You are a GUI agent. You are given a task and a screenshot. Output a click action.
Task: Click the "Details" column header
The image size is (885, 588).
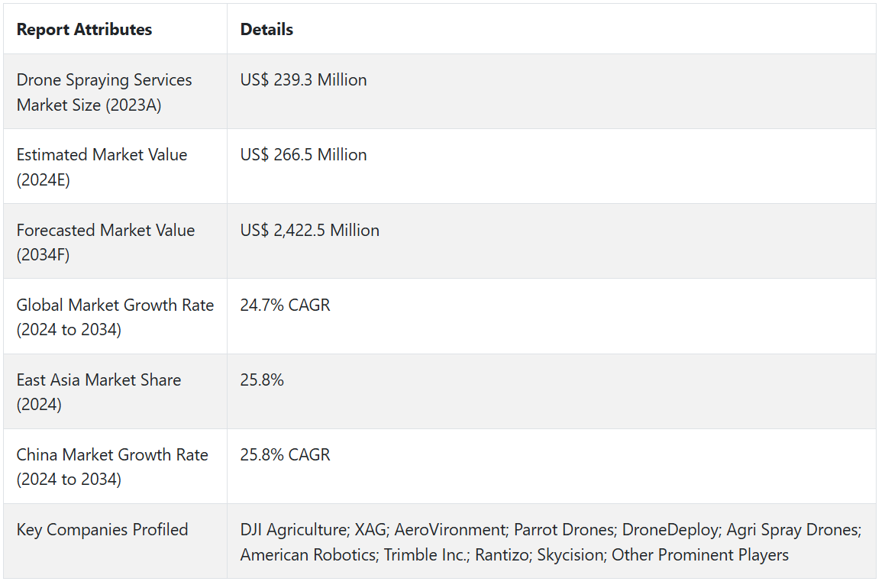pyautogui.click(x=266, y=30)
